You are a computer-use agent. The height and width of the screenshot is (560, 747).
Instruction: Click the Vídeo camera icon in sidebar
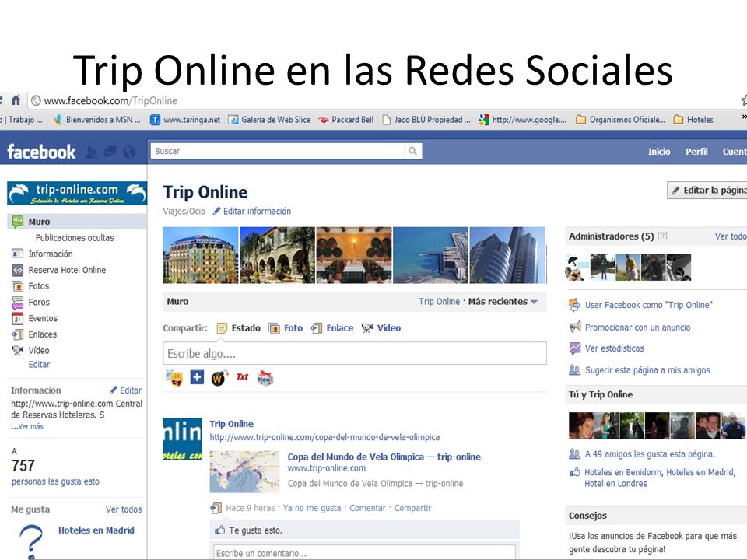(x=18, y=351)
